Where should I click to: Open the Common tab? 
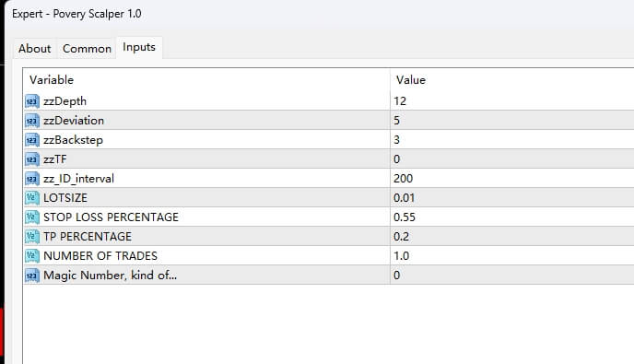click(87, 49)
